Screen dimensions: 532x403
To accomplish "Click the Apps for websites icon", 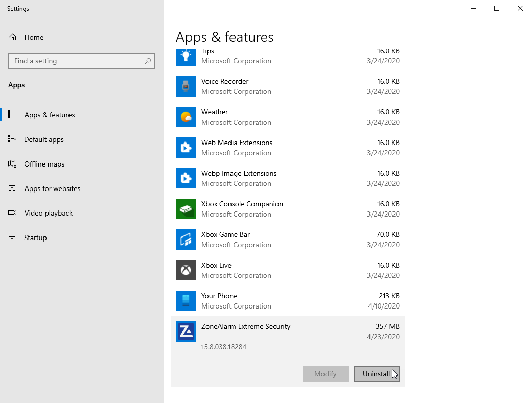I will (12, 188).
